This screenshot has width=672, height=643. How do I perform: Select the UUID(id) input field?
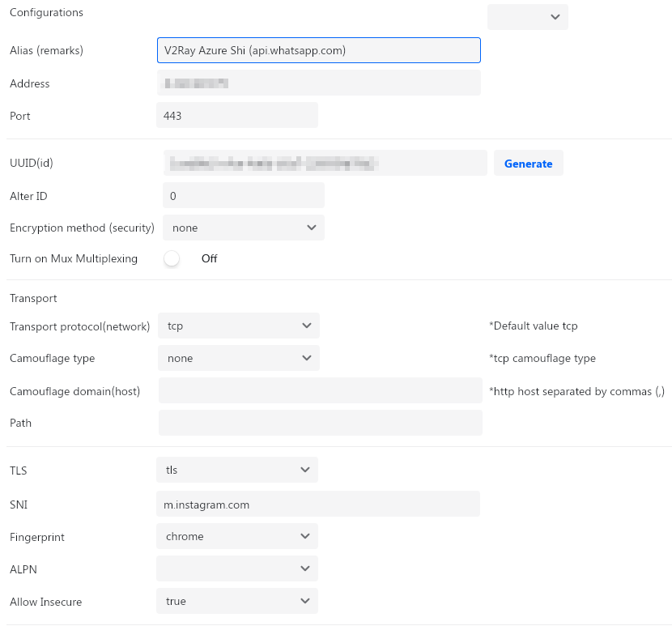coord(325,163)
